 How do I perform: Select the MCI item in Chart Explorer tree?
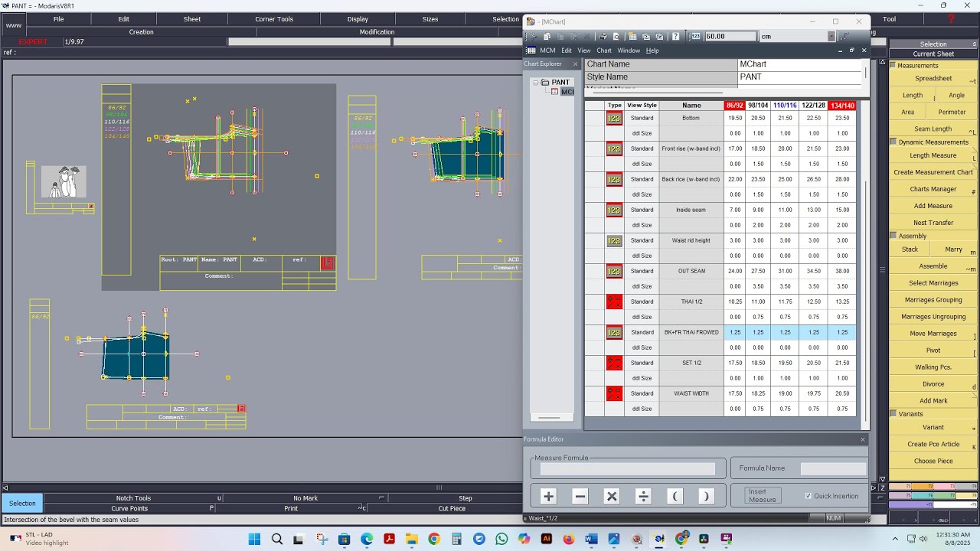(x=567, y=92)
